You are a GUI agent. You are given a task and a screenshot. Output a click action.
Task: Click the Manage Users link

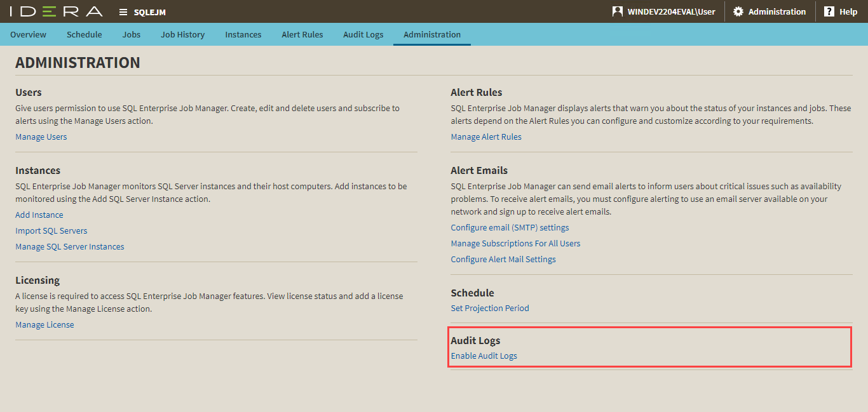coord(41,136)
